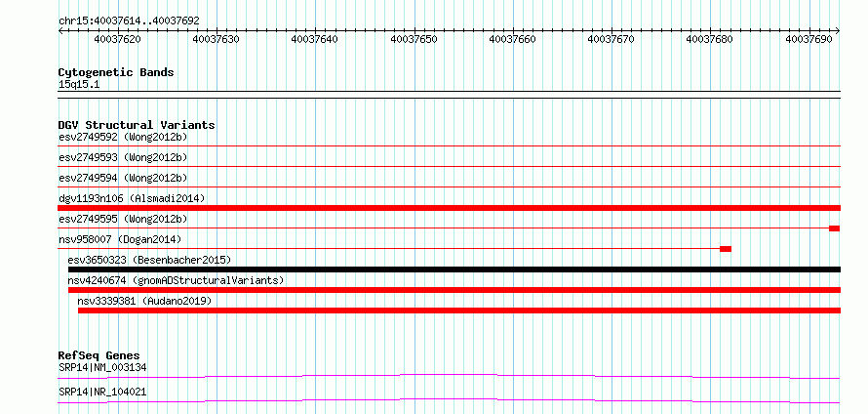The height and width of the screenshot is (414, 868).
Task: Click ruler position 40037620
Action: click(x=117, y=39)
